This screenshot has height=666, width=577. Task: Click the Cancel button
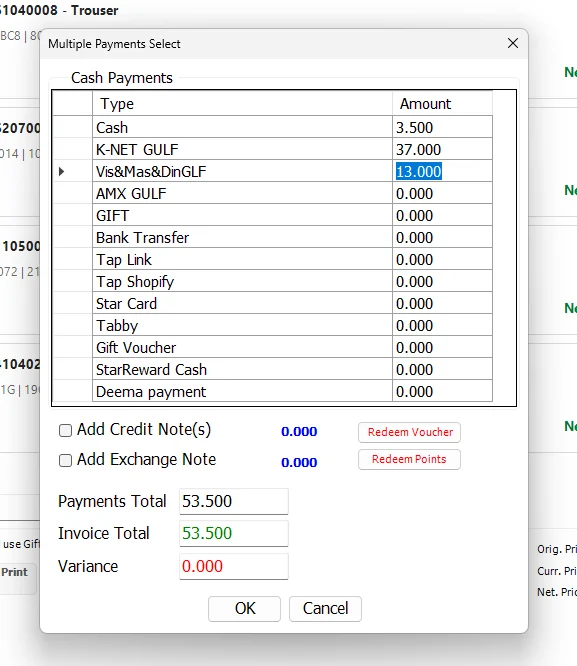325,609
